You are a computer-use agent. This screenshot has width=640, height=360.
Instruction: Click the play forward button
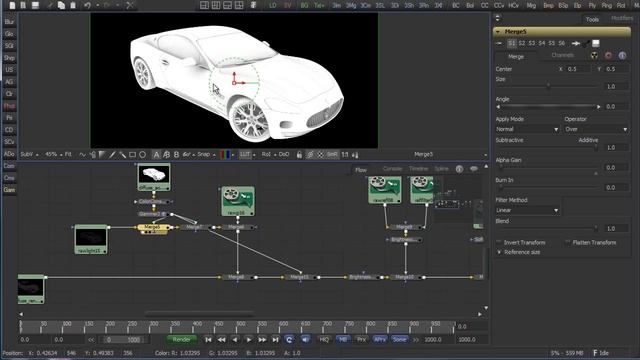point(249,340)
